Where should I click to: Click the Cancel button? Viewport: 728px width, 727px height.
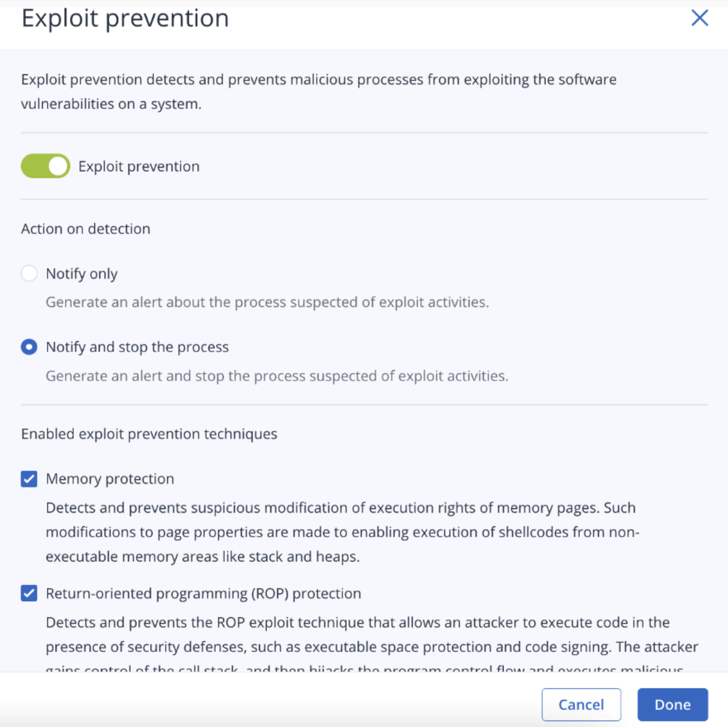[581, 705]
